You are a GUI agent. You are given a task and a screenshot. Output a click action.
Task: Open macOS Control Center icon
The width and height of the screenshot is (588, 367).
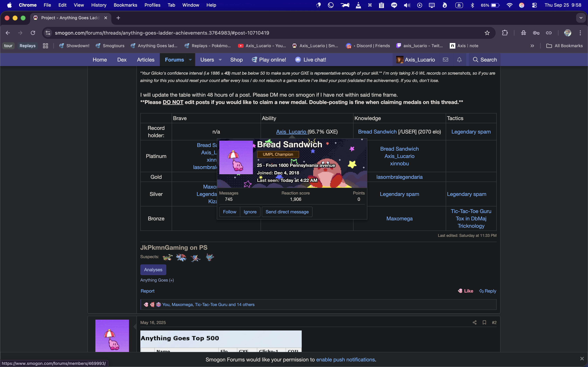point(534,5)
